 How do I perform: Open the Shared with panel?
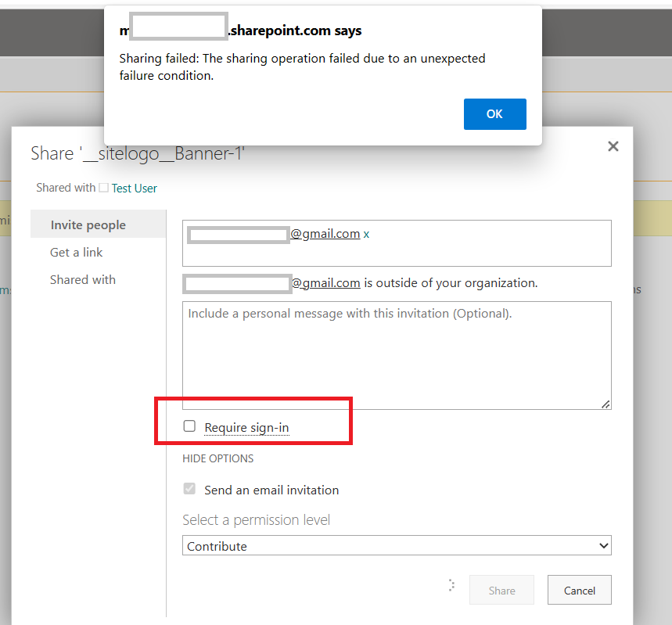83,279
